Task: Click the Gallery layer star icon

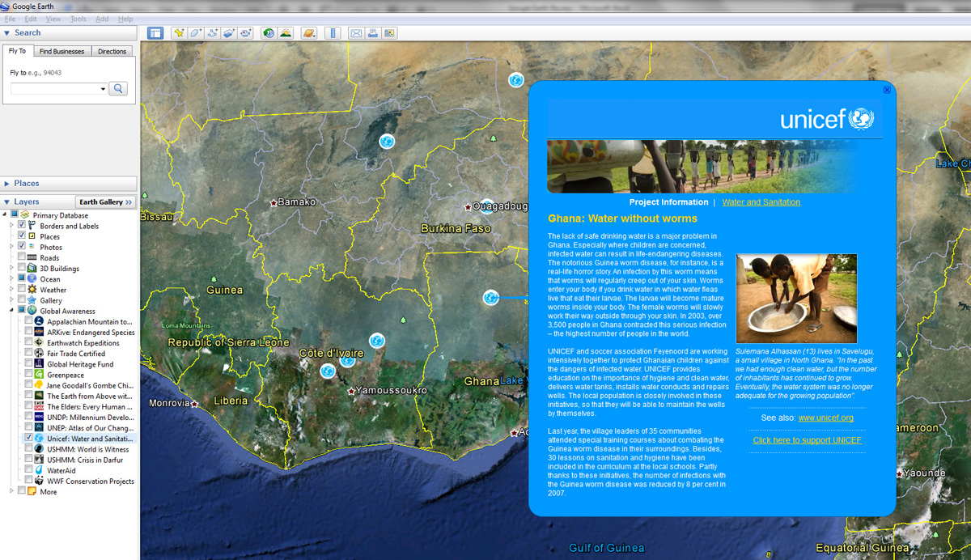Action: (32, 300)
